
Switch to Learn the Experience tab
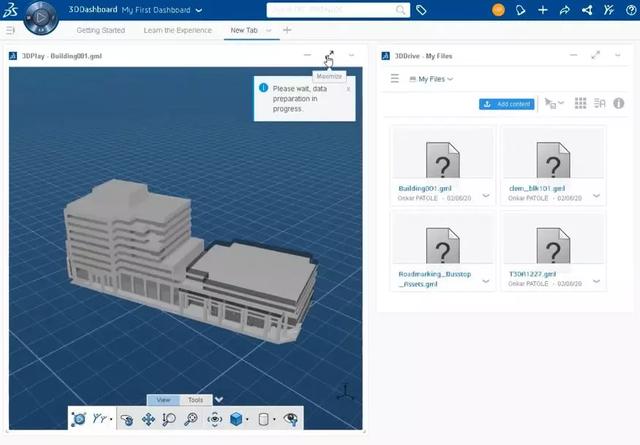pos(178,30)
